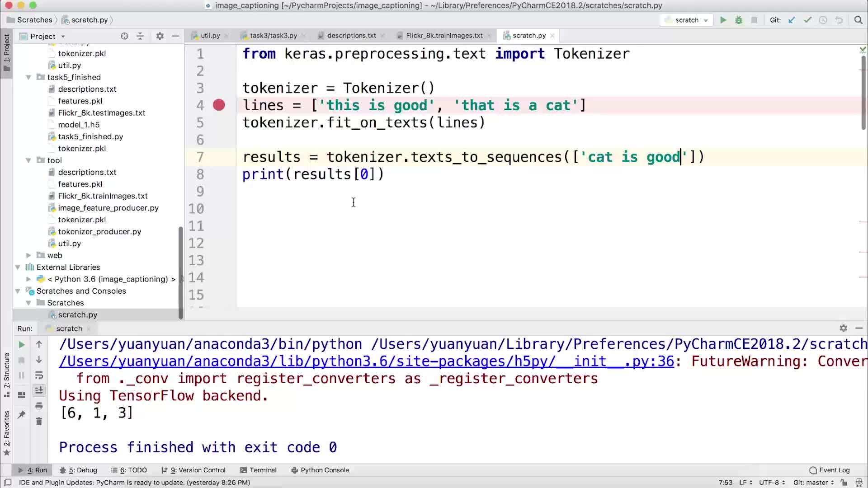Open Project panel settings gear
The width and height of the screenshot is (868, 488).
pos(160,36)
